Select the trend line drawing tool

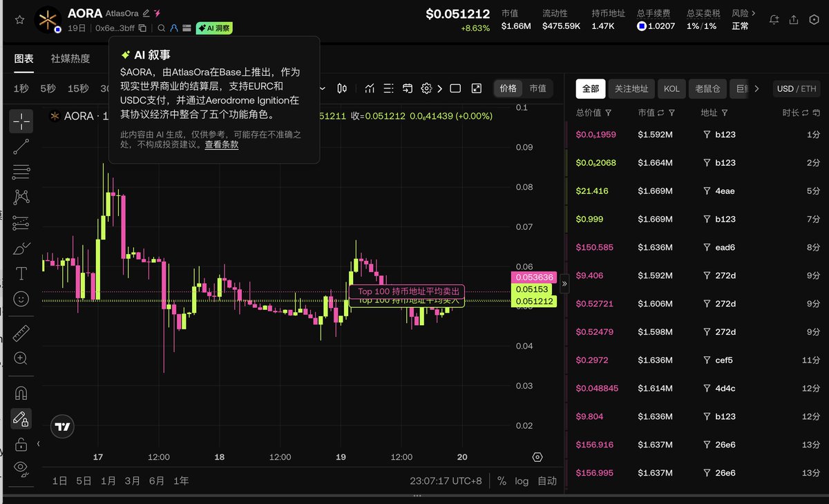21,146
